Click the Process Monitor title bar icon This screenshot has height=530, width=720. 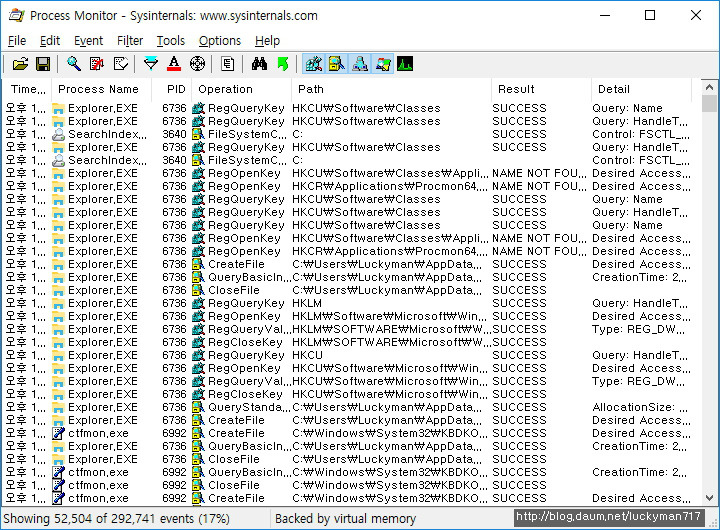17,16
